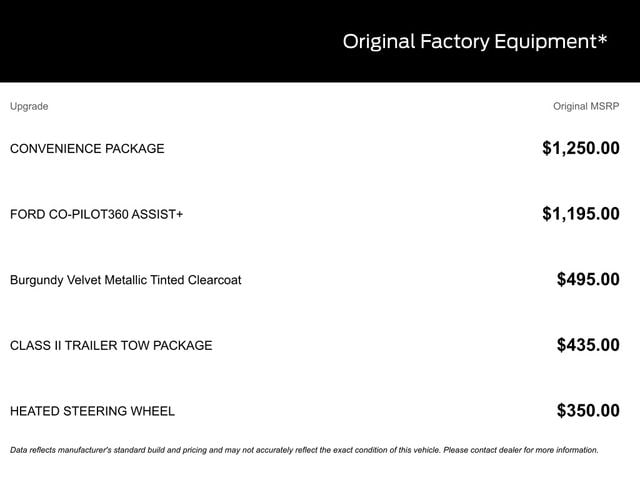The width and height of the screenshot is (640, 480).
Task: Click the "Original MSRP" column header
Action: (586, 106)
